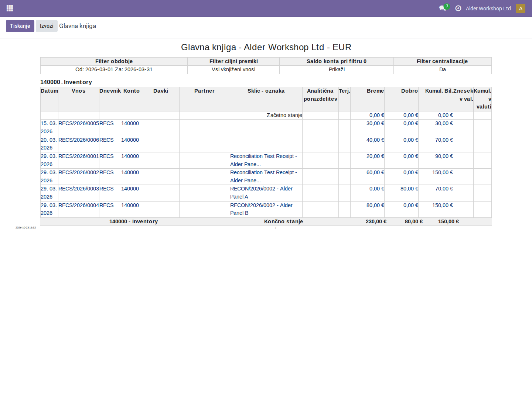The height and width of the screenshot is (406, 532).
Task: Click the date 20. 03. 2026
Action: point(49,144)
